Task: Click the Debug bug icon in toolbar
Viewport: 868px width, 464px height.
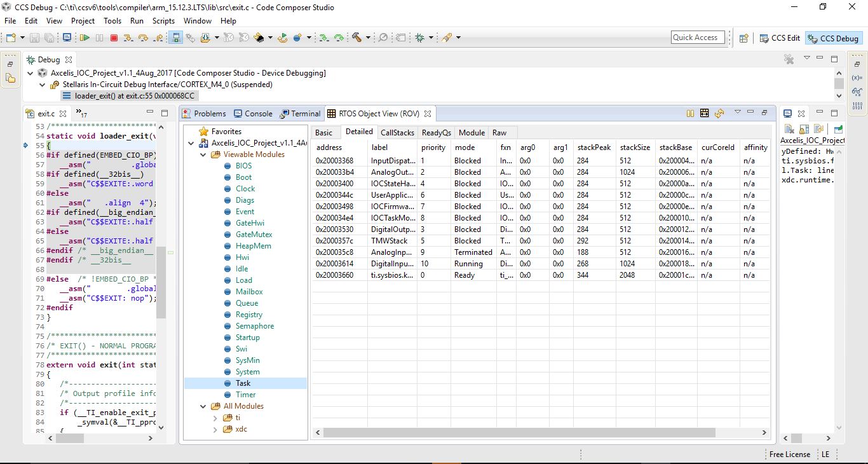Action: 419,38
